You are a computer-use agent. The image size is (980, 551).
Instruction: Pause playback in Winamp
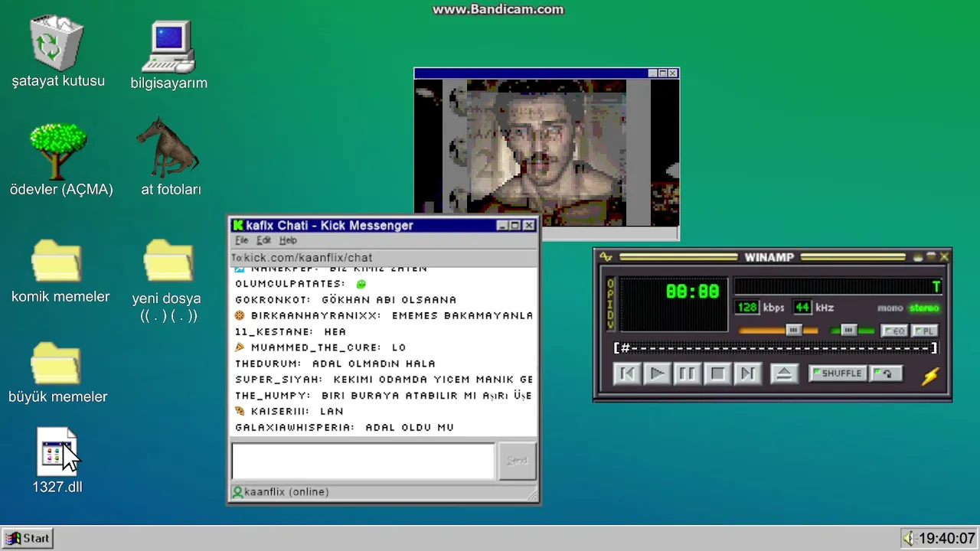pyautogui.click(x=687, y=373)
